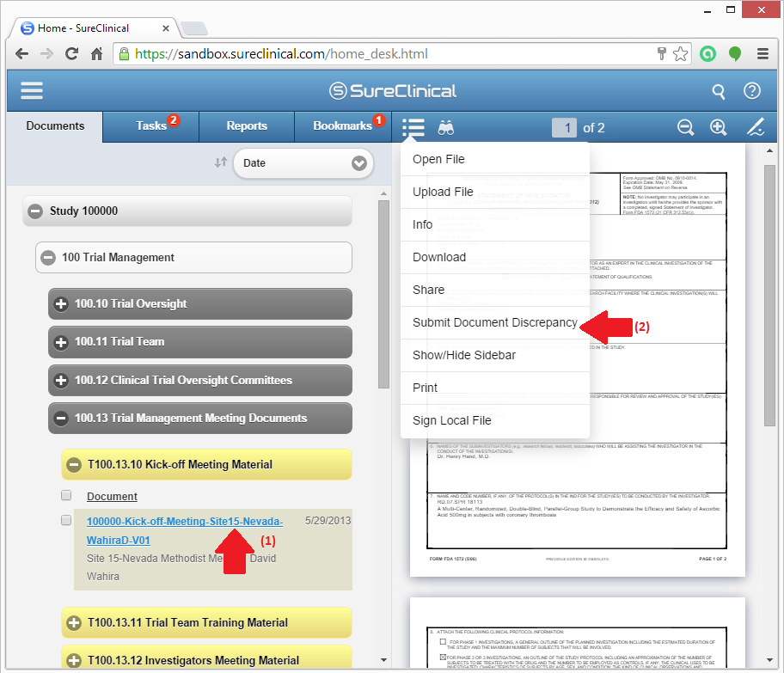Screen dimensions: 784x673
Task: Open the help question mark icon
Action: (x=752, y=91)
